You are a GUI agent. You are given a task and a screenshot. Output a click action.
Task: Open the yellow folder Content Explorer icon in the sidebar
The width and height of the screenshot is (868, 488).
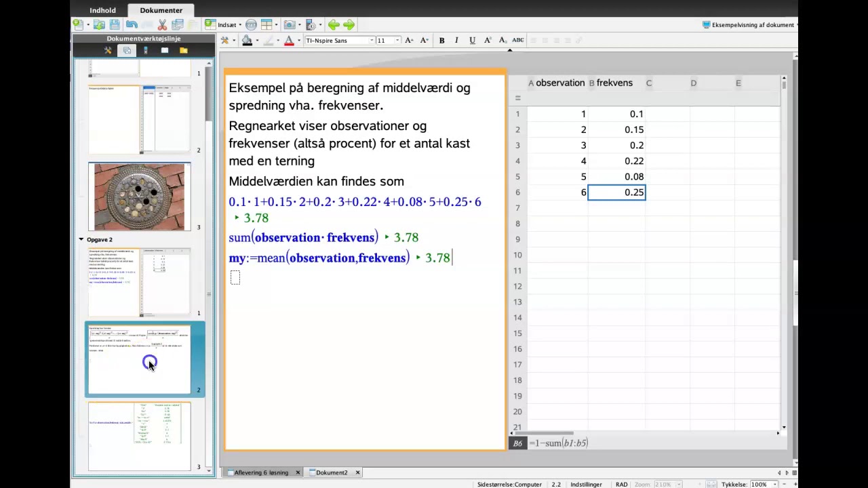[x=183, y=50]
